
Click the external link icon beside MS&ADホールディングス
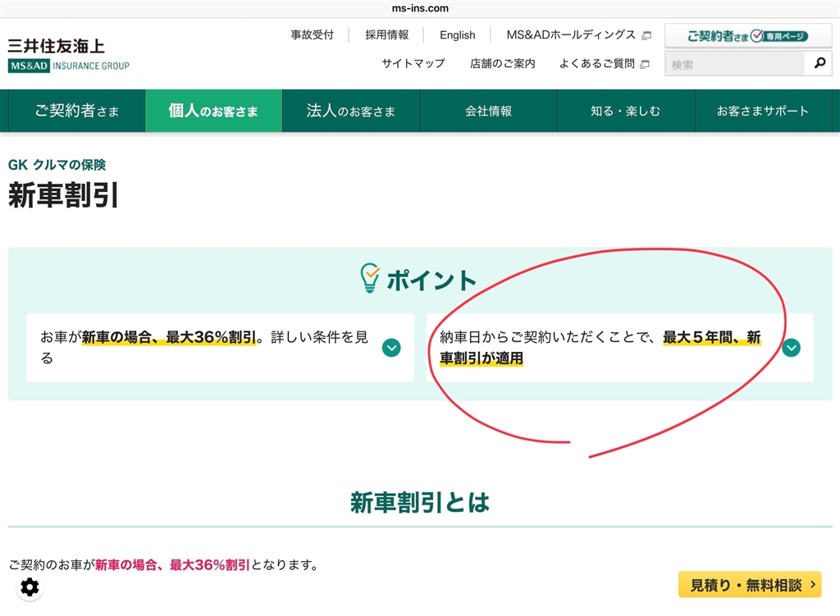pos(646,35)
